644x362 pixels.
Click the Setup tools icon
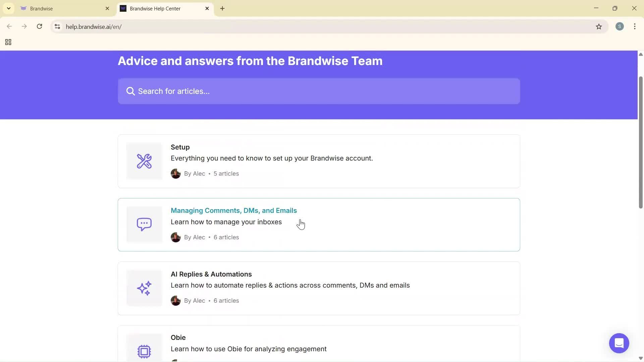point(144,161)
